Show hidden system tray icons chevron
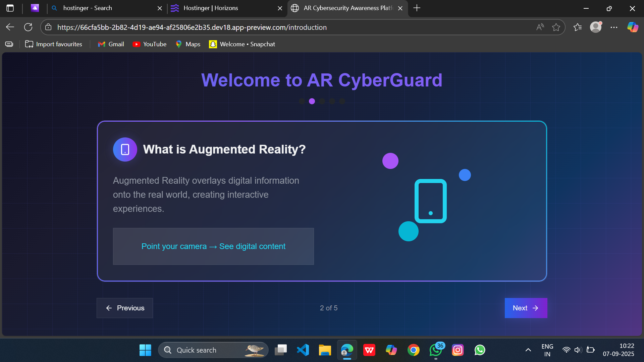Screen dimensions: 644x362 tap(528, 350)
